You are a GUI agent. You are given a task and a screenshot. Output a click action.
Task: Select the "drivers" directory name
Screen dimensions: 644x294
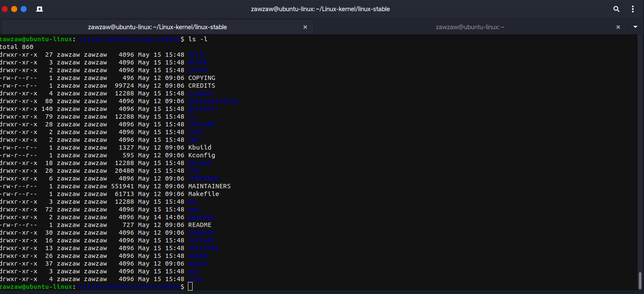[202, 109]
